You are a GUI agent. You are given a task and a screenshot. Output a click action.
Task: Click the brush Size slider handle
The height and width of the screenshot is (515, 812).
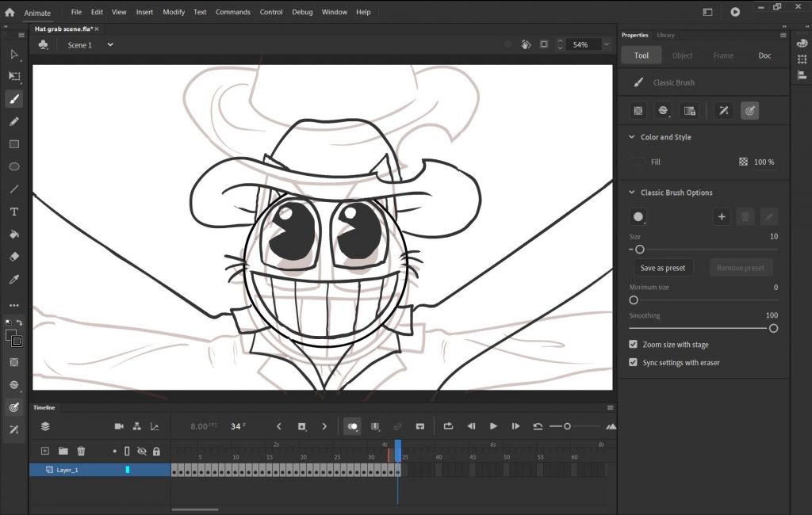point(639,250)
